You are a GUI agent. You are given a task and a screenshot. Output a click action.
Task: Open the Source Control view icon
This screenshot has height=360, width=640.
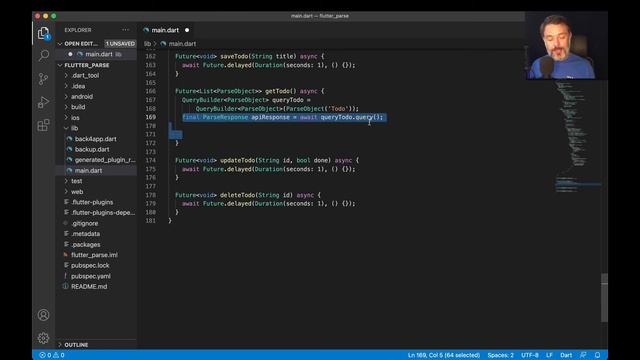click(43, 79)
